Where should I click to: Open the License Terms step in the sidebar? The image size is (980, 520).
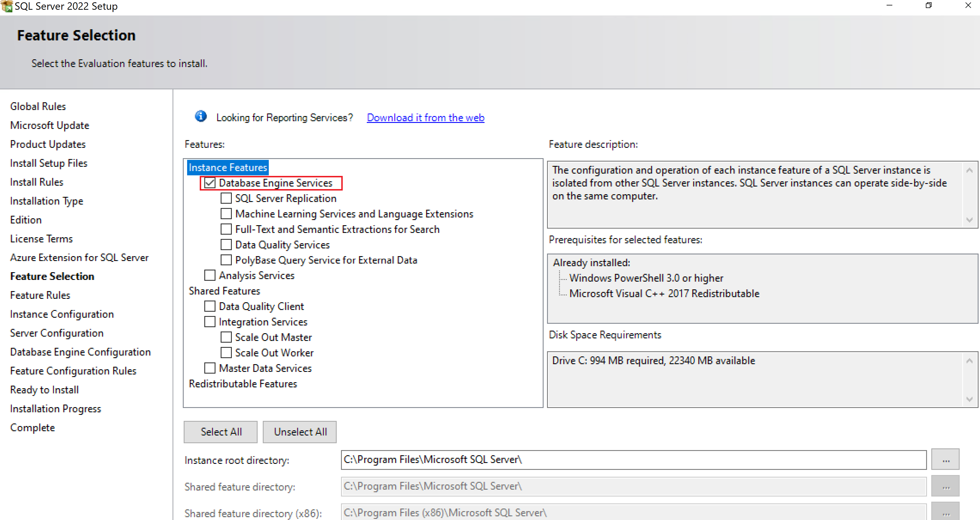(42, 238)
